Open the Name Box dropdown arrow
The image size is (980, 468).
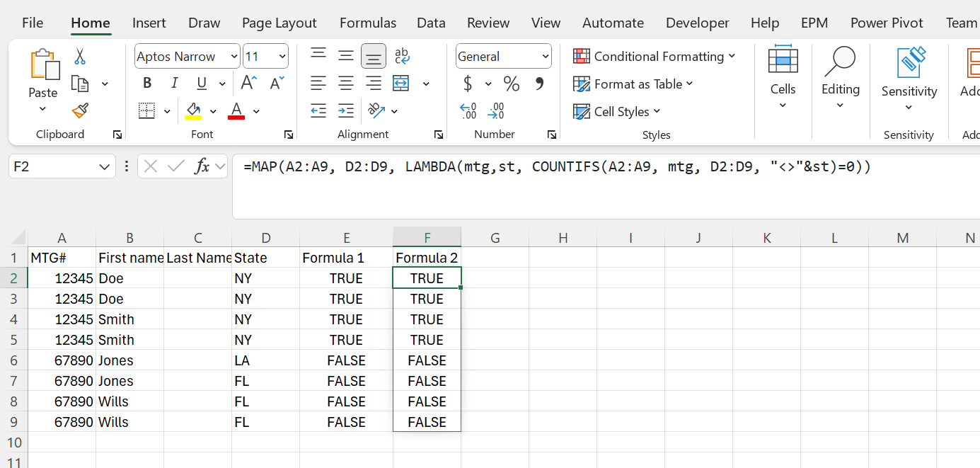tap(105, 167)
